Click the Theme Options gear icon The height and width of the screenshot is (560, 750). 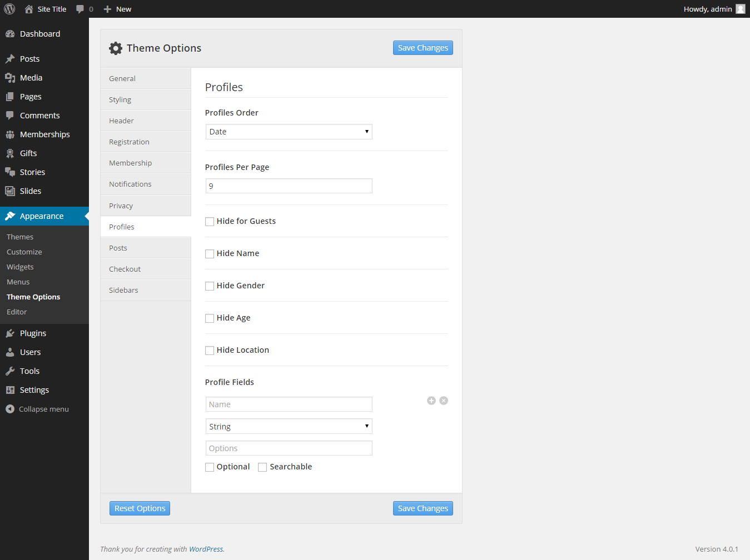(x=116, y=48)
